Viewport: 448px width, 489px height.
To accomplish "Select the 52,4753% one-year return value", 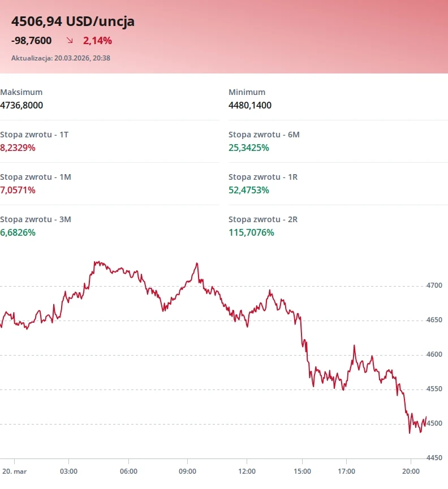I will (x=249, y=190).
